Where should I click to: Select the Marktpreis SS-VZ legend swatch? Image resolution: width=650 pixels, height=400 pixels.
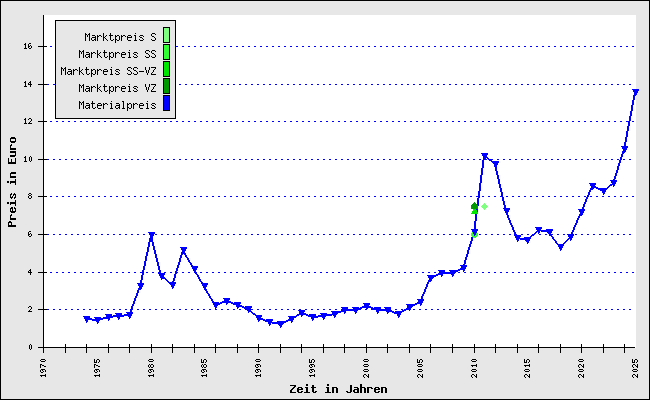(x=167, y=70)
